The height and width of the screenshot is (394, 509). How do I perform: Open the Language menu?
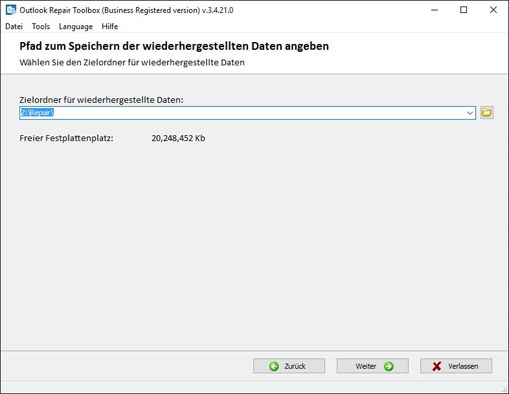coord(76,26)
